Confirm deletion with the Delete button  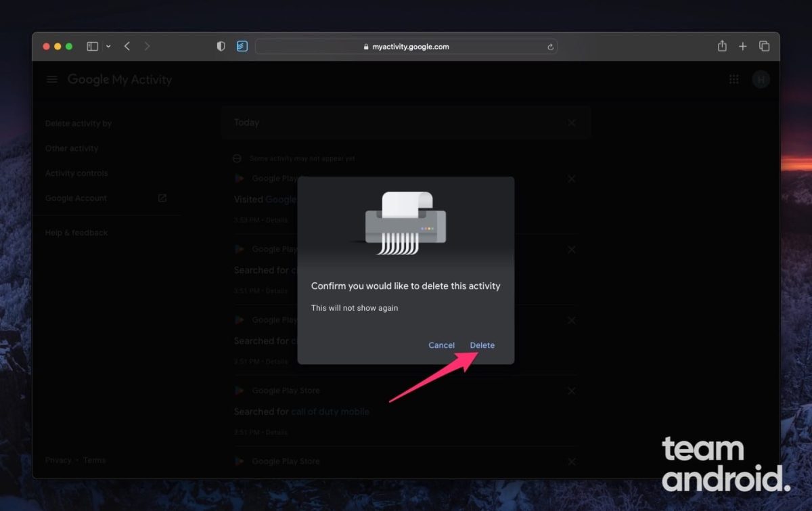pyautogui.click(x=482, y=345)
